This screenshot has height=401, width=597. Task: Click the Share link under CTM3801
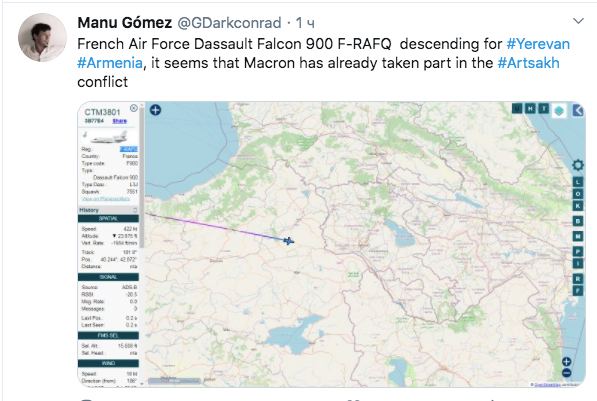tap(120, 121)
